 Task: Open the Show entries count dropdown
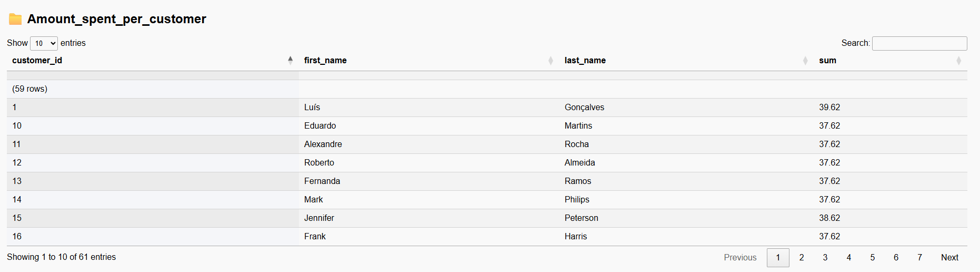(44, 43)
